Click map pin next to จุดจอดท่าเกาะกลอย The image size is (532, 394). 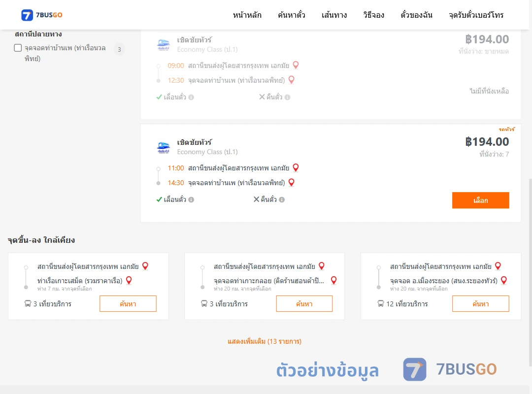[334, 280]
